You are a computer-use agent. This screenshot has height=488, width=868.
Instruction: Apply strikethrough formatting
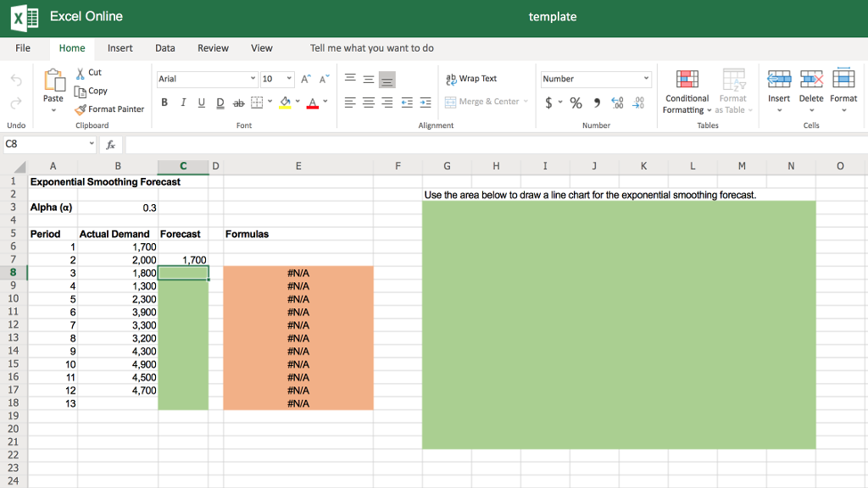(x=239, y=103)
